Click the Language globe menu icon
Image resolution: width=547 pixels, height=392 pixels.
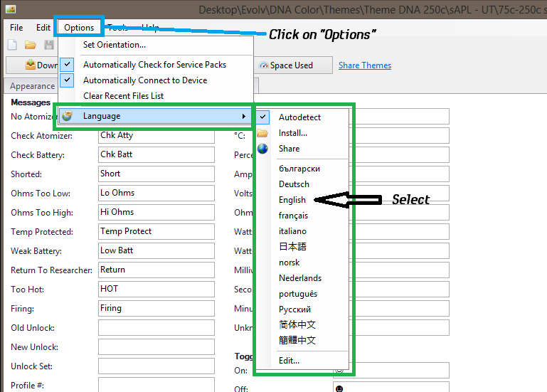[x=67, y=116]
